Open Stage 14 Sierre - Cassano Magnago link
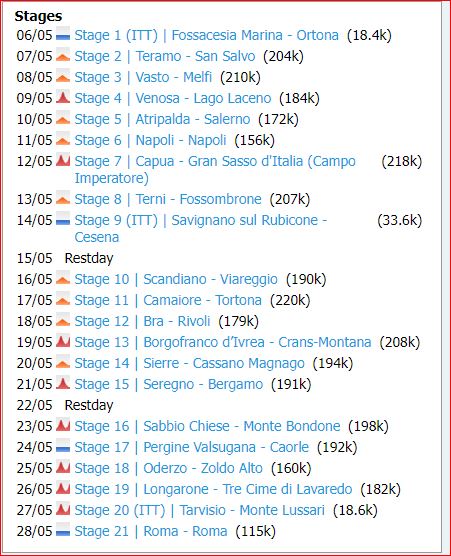Screen dimensions: 451x556 (189, 363)
